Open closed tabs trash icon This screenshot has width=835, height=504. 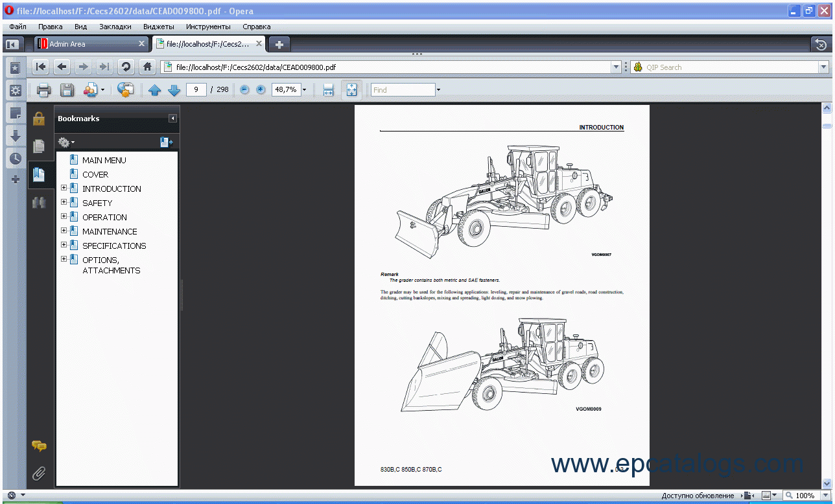coord(821,44)
